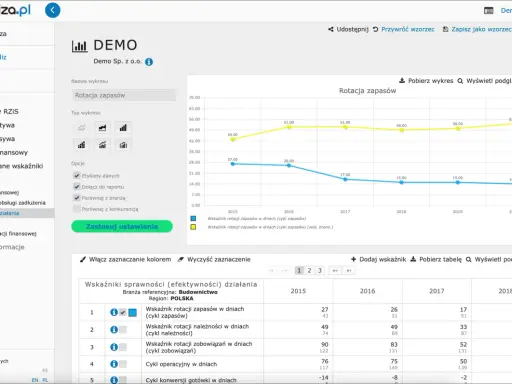Check the checkbox in row 5 Cykl konwersji gotówki
The width and height of the screenshot is (512, 384).
123,380
